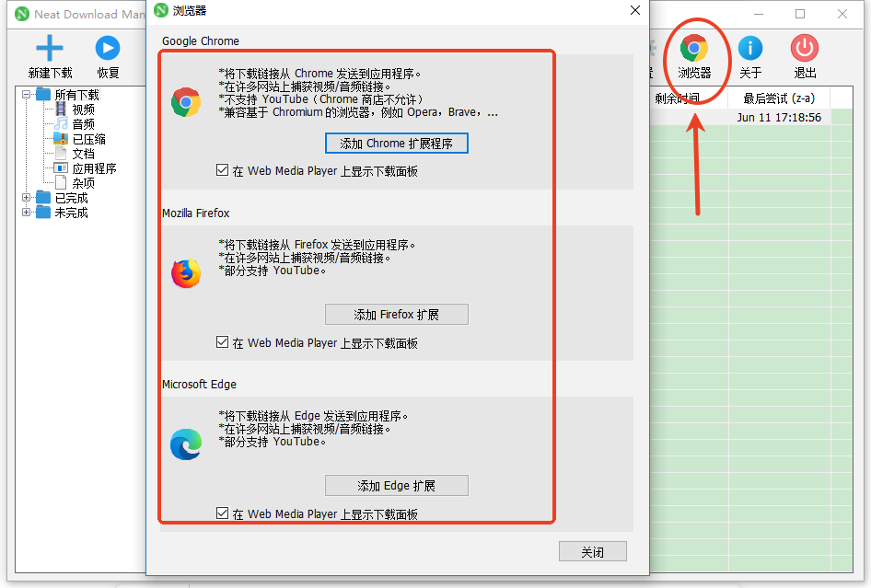Open the 关于 info icon

(x=749, y=48)
